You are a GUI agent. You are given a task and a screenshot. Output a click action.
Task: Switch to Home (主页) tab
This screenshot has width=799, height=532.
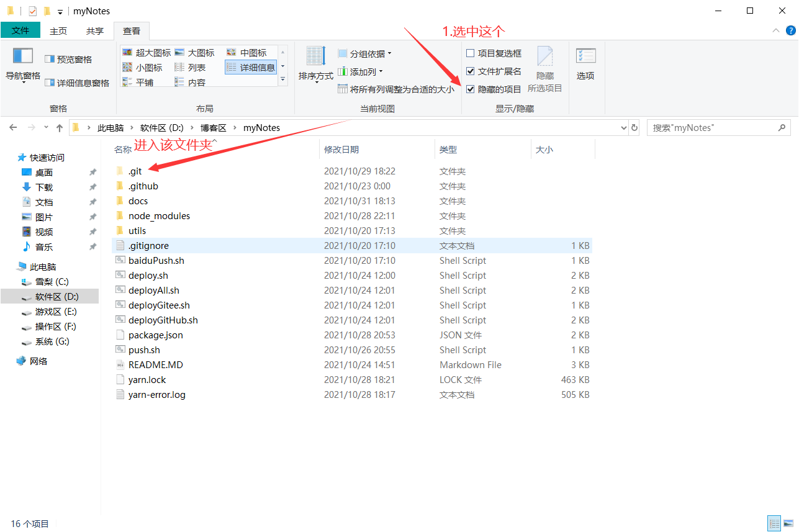pos(58,30)
